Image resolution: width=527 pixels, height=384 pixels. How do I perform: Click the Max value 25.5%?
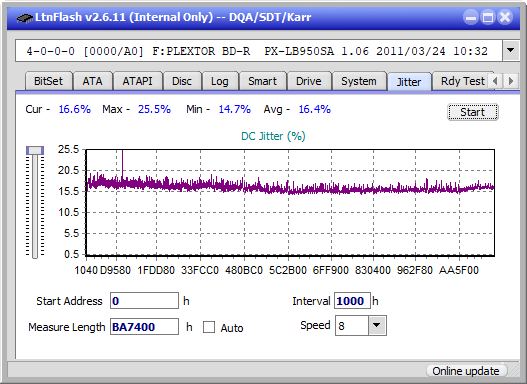tap(154, 109)
